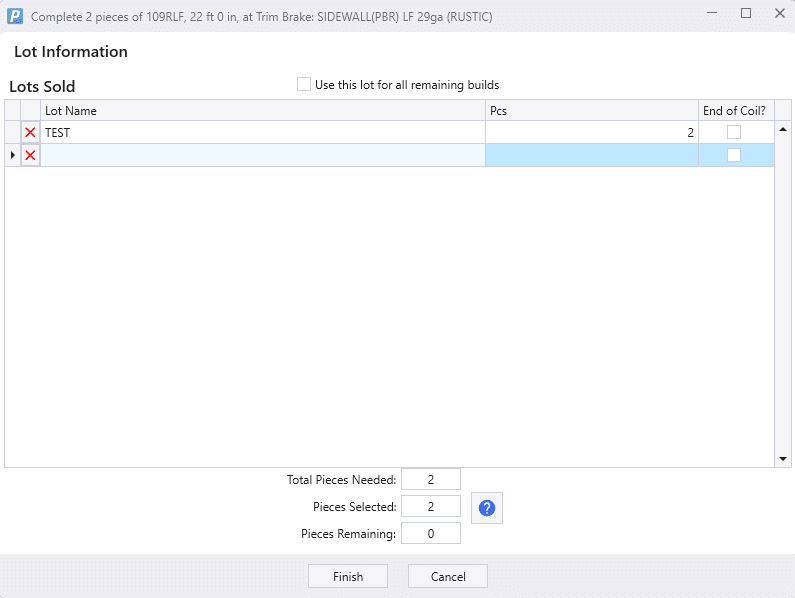Check End of Coil in the empty row
The height and width of the screenshot is (598, 795).
pyautogui.click(x=734, y=155)
